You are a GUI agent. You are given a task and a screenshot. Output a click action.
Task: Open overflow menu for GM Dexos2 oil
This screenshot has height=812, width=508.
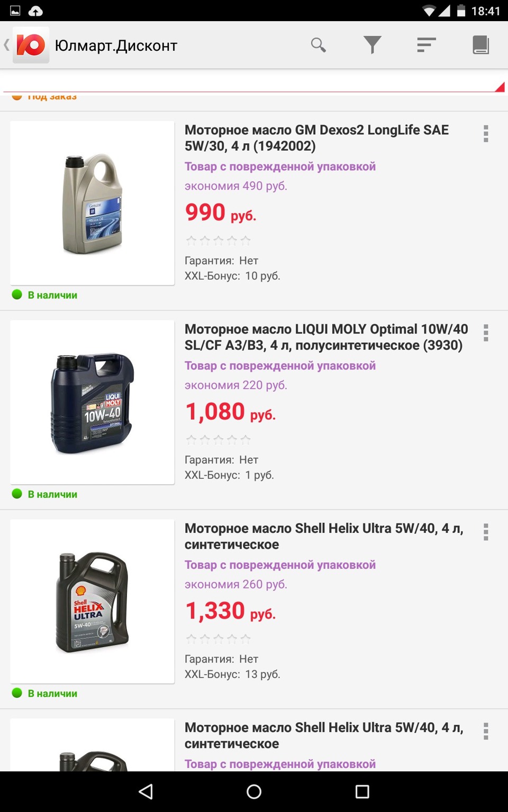tap(486, 134)
